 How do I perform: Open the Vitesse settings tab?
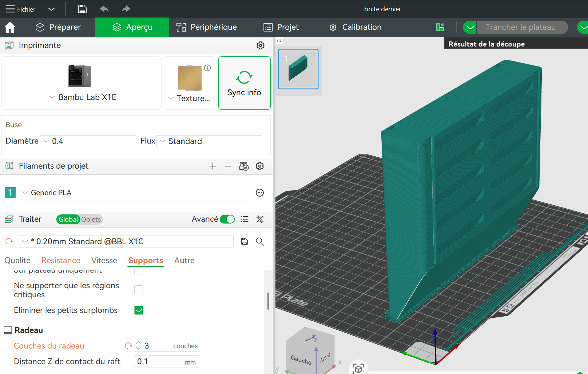[x=104, y=260]
